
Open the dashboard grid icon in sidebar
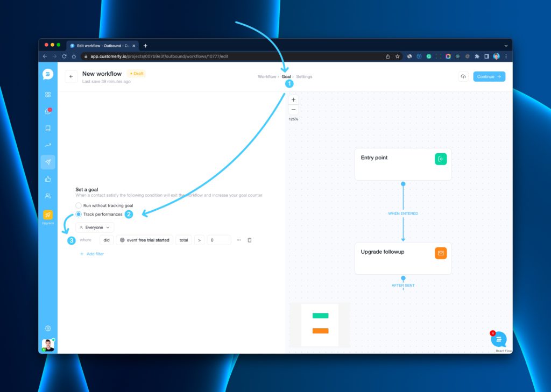pyautogui.click(x=48, y=95)
